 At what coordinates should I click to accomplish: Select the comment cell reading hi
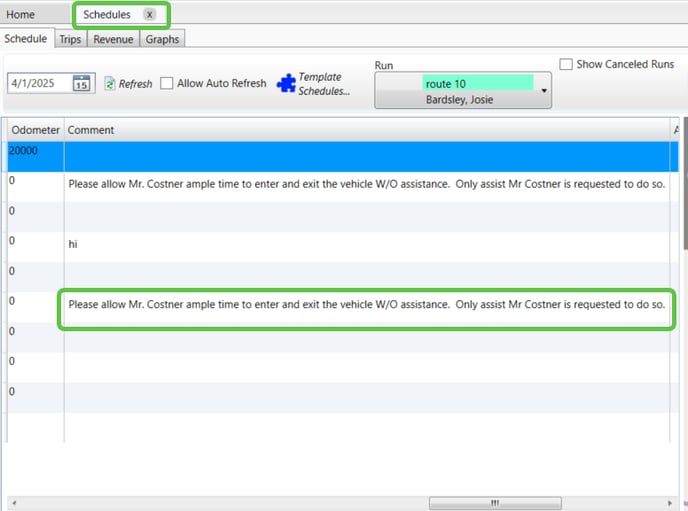367,247
